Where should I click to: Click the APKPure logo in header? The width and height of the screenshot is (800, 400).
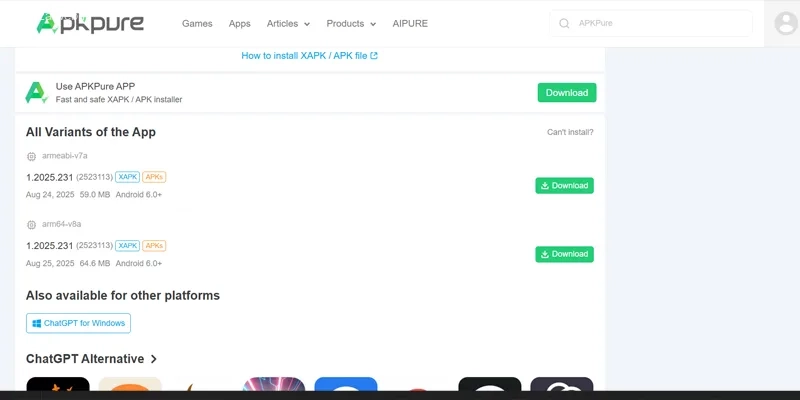click(90, 23)
